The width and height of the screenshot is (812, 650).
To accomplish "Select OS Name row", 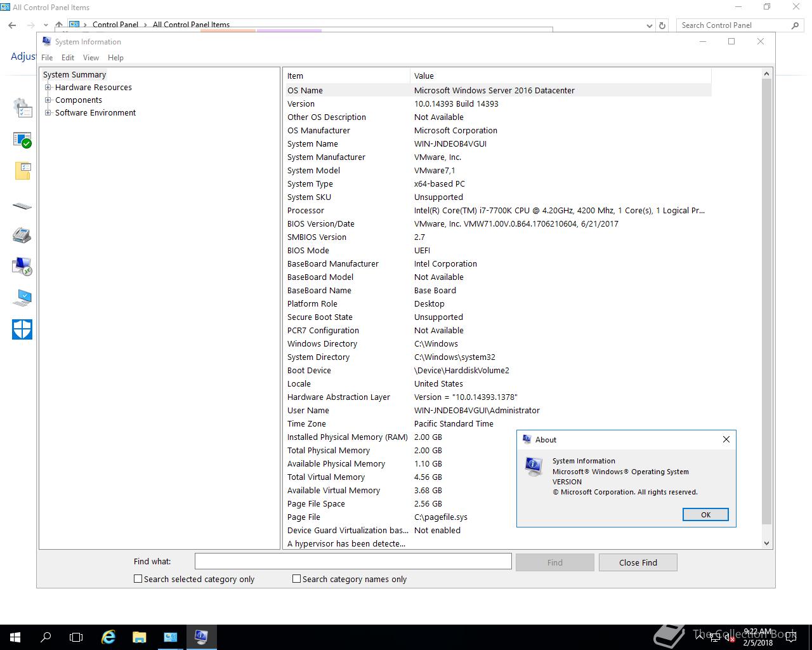I will click(x=497, y=90).
